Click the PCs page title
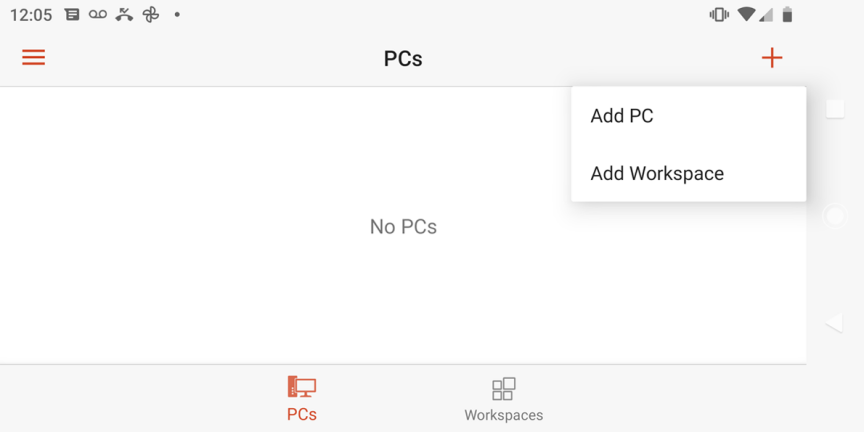The image size is (864, 432). point(403,59)
